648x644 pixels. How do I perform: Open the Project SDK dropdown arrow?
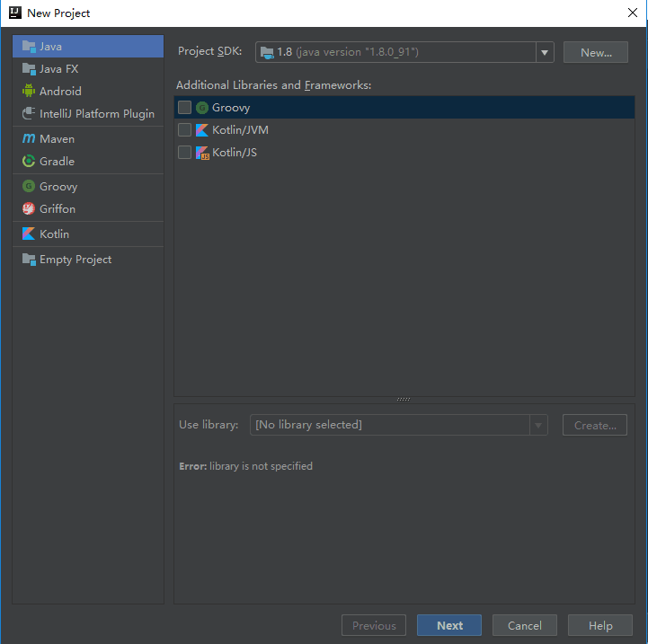(x=545, y=52)
